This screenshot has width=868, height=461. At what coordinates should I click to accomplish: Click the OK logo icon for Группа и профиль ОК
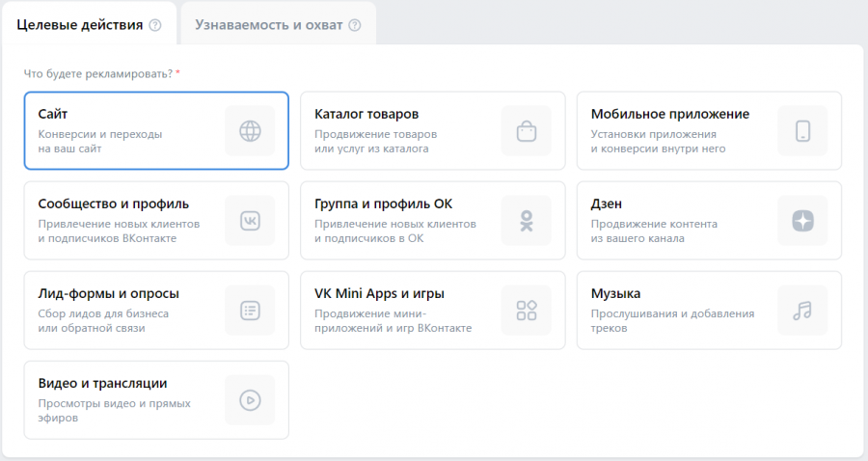[526, 221]
